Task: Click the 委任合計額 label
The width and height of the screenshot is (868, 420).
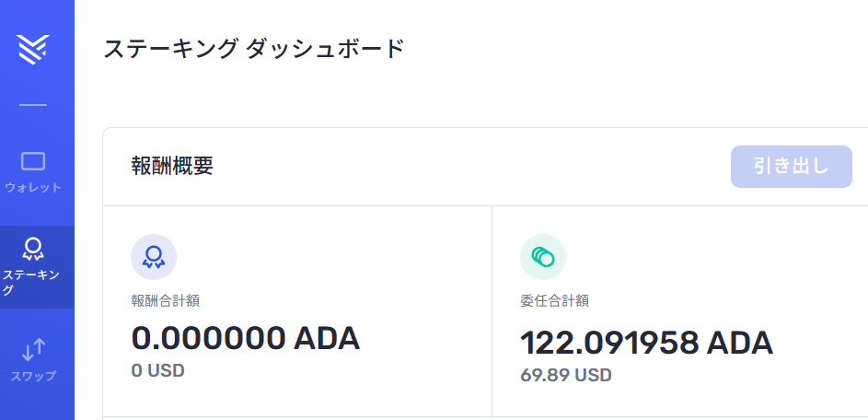Action: click(554, 301)
